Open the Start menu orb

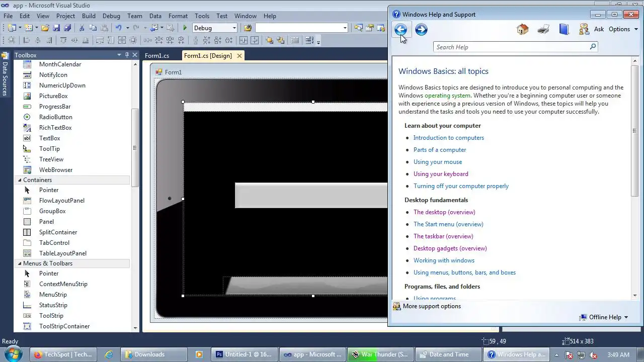13,354
